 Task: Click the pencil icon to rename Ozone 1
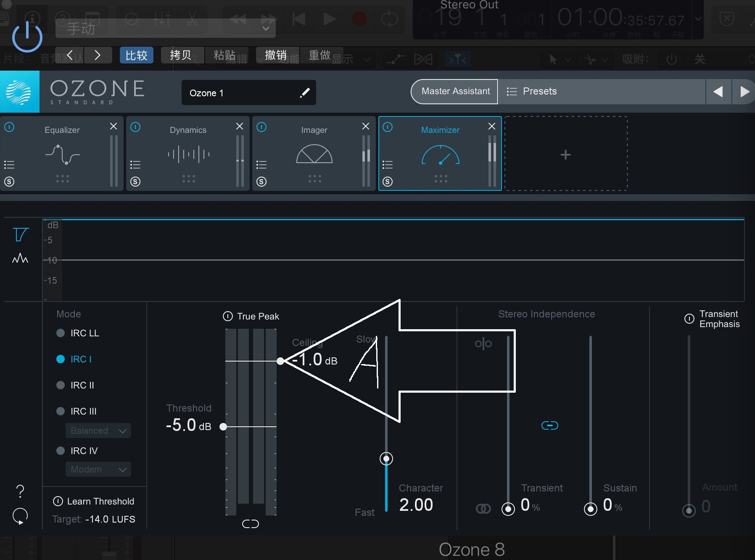(305, 92)
